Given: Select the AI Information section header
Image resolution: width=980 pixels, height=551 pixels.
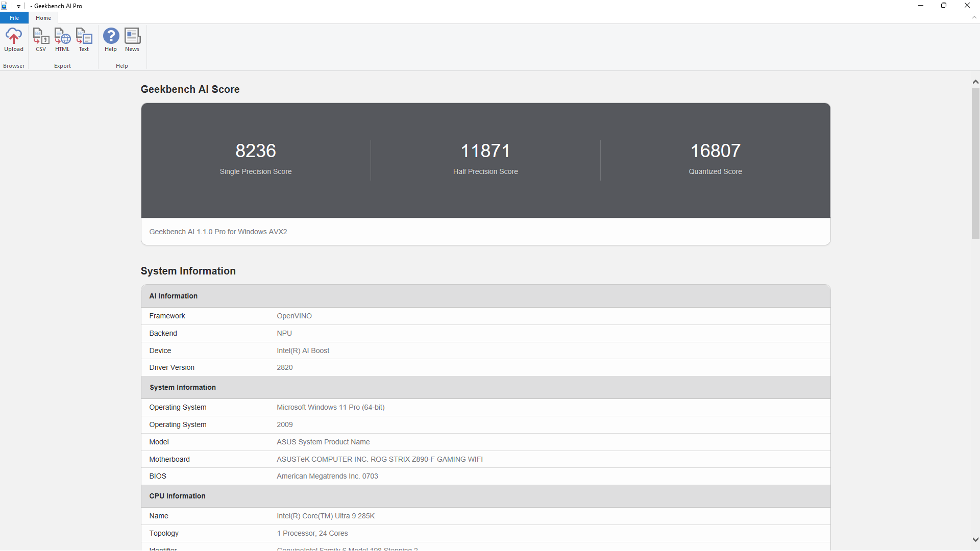Looking at the screenshot, I should tap(174, 296).
